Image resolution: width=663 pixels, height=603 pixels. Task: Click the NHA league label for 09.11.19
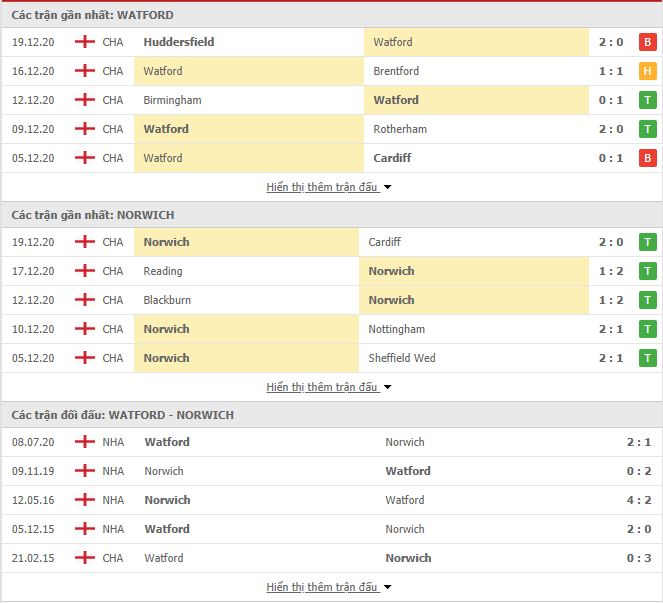pyautogui.click(x=113, y=471)
